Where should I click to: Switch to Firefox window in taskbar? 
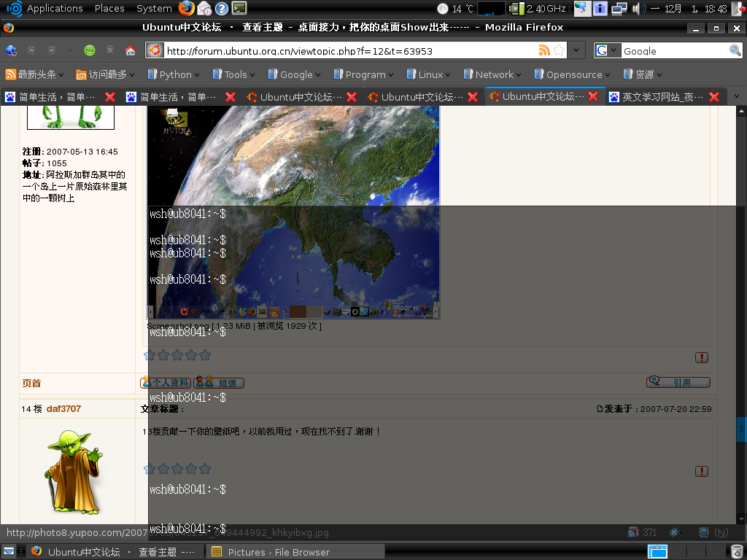point(115,552)
